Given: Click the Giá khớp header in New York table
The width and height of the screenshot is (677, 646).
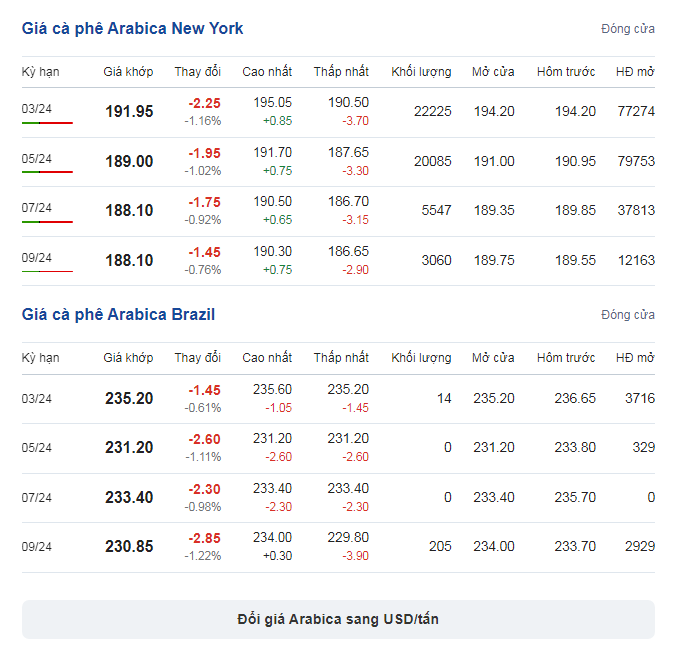Looking at the screenshot, I should (x=128, y=72).
